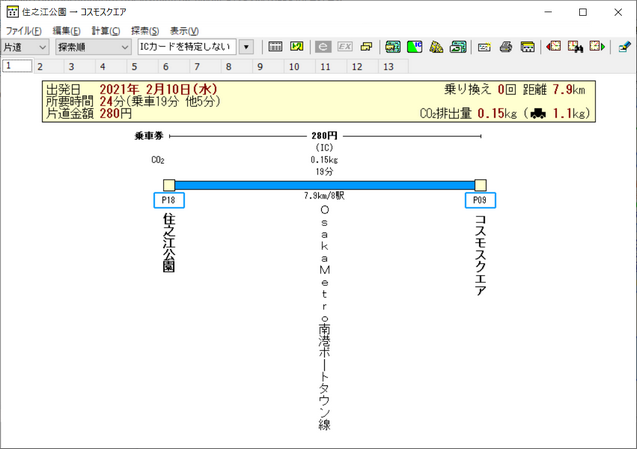This screenshot has width=637, height=449.
Task: Select route tab 8
Action: coord(237,66)
